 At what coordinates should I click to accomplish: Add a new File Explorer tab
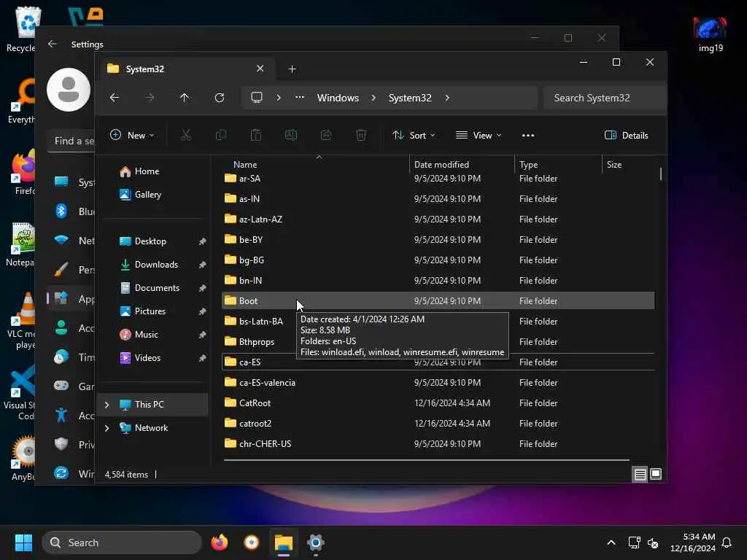point(292,69)
